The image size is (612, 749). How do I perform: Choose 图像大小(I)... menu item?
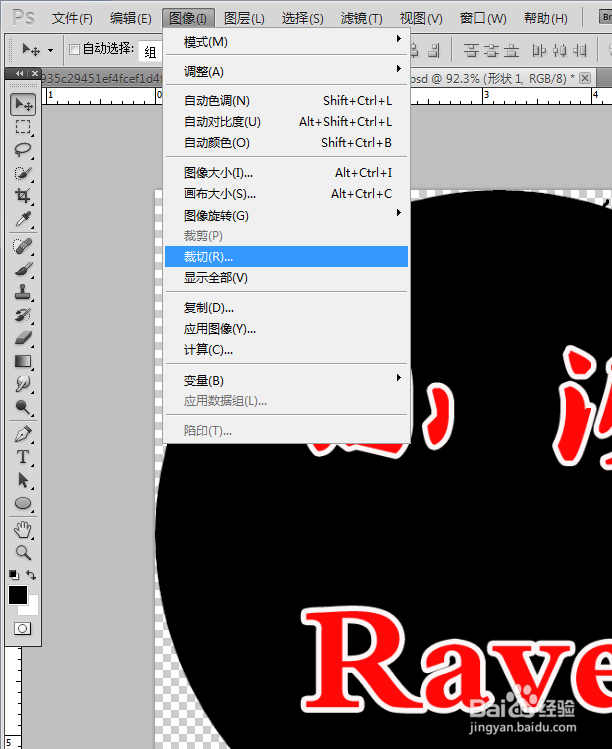(286, 172)
